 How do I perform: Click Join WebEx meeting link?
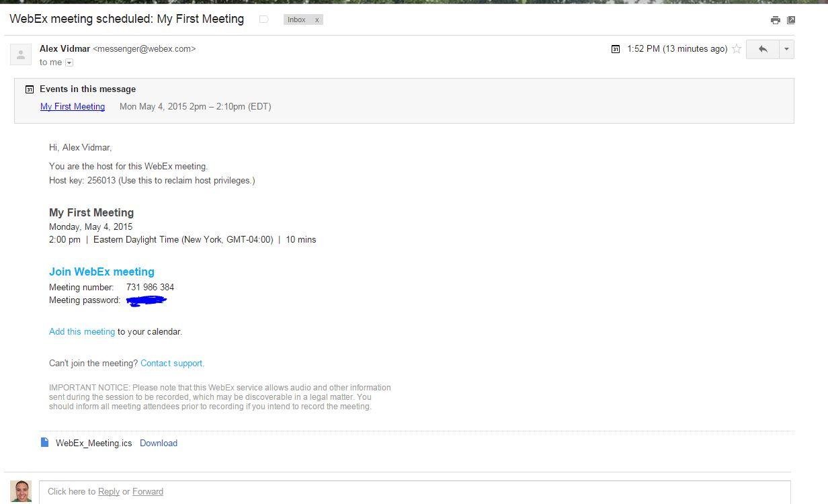coord(101,271)
